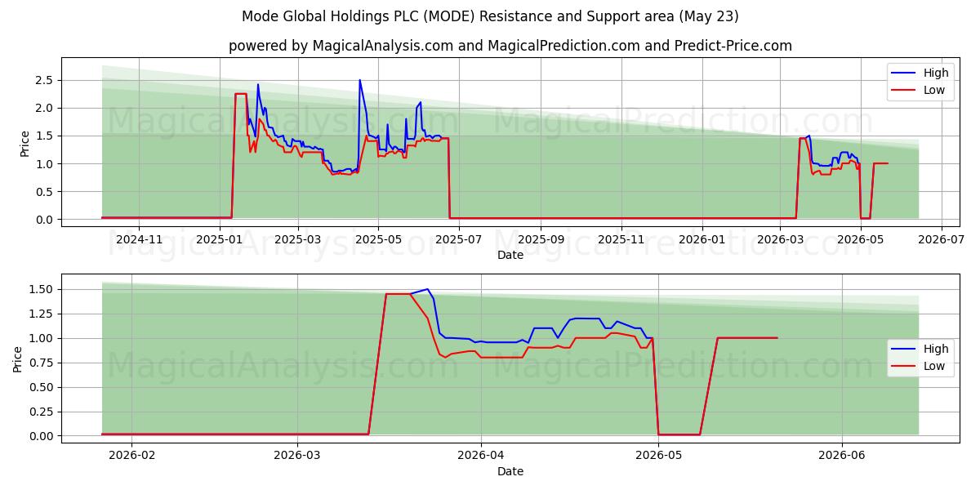Click the '0.25' tick on the bottom y-axis

click(x=40, y=412)
